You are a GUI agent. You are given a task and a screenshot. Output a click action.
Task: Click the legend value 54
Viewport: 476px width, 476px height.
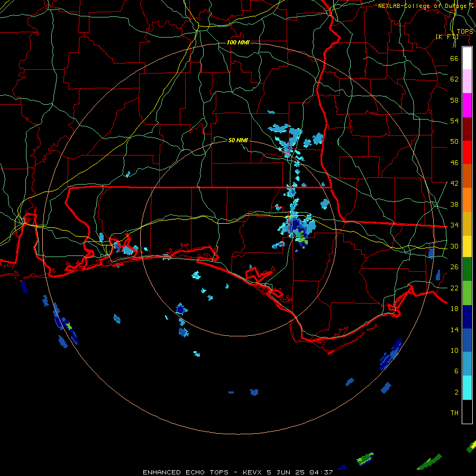454,121
